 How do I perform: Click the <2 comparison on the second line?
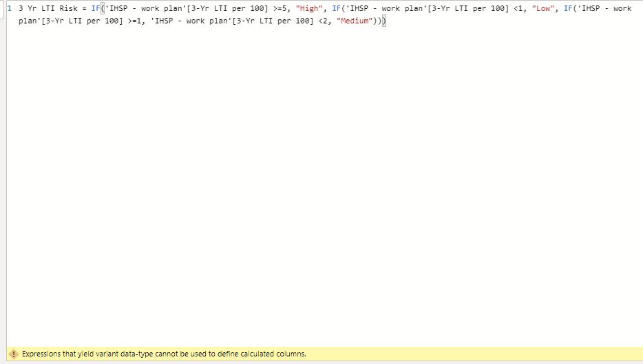click(323, 21)
